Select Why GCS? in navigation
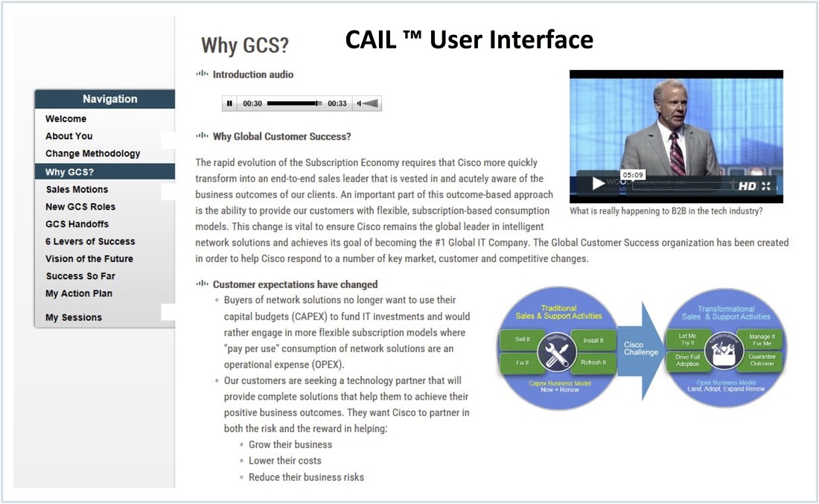The image size is (819, 504). pos(104,172)
